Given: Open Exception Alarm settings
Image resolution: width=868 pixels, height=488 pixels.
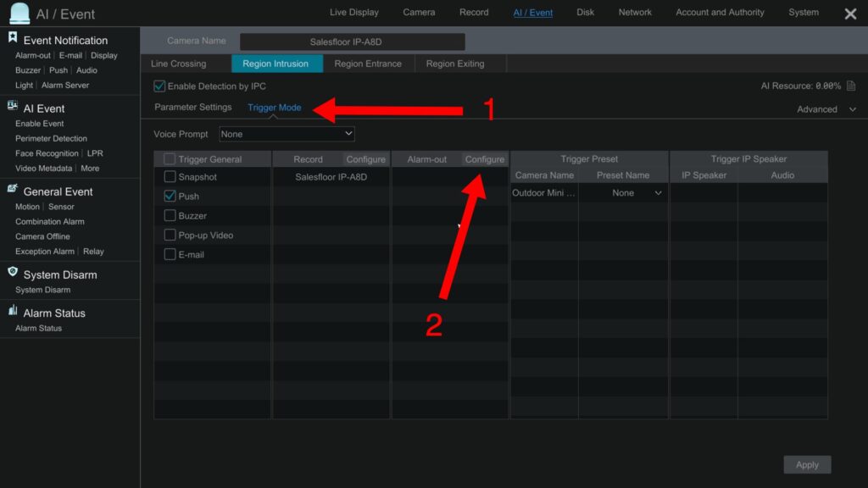Looking at the screenshot, I should point(45,251).
